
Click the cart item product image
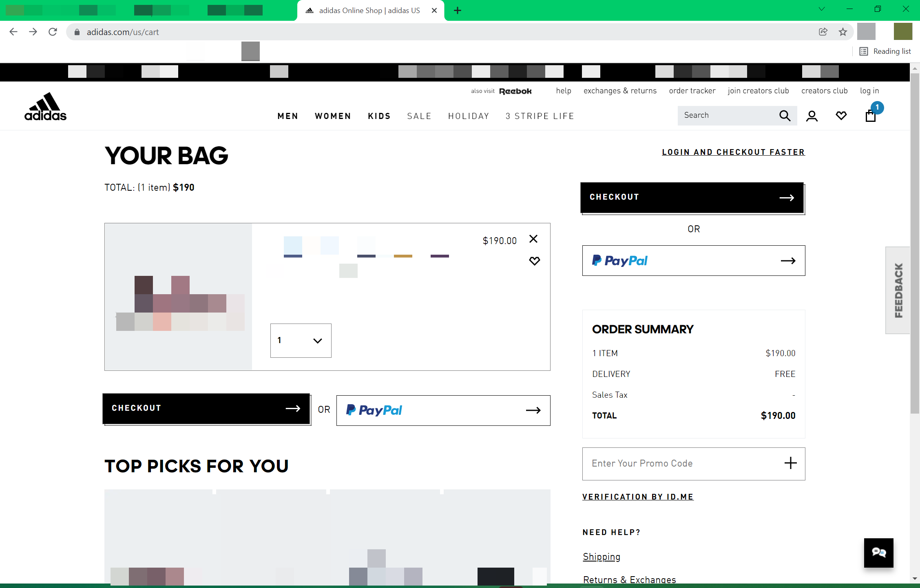click(x=178, y=297)
